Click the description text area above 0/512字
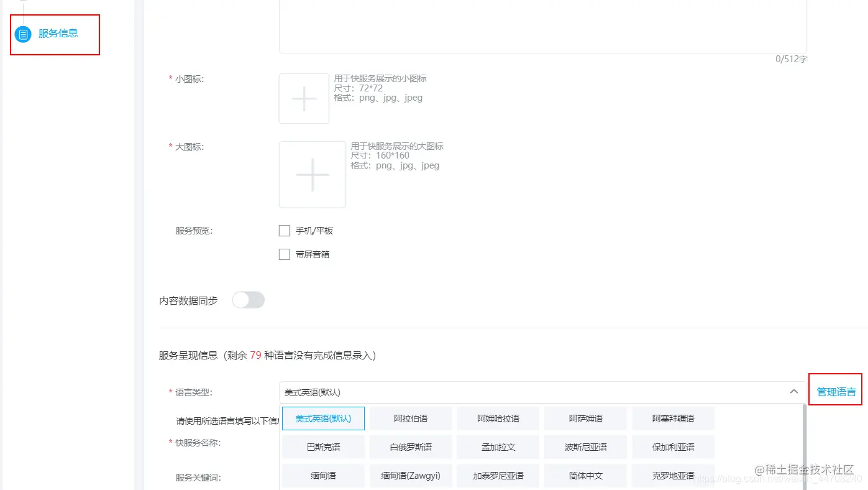Screen dimensions: 868x490 542,25
